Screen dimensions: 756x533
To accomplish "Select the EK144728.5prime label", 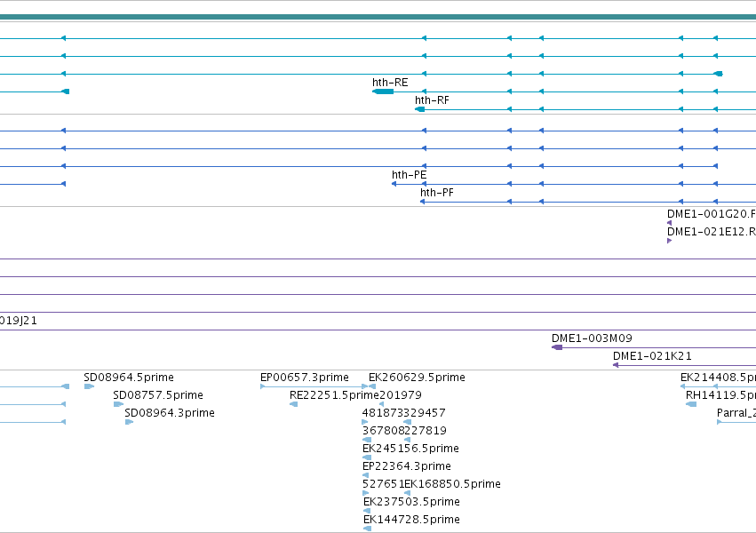I will 411,520.
